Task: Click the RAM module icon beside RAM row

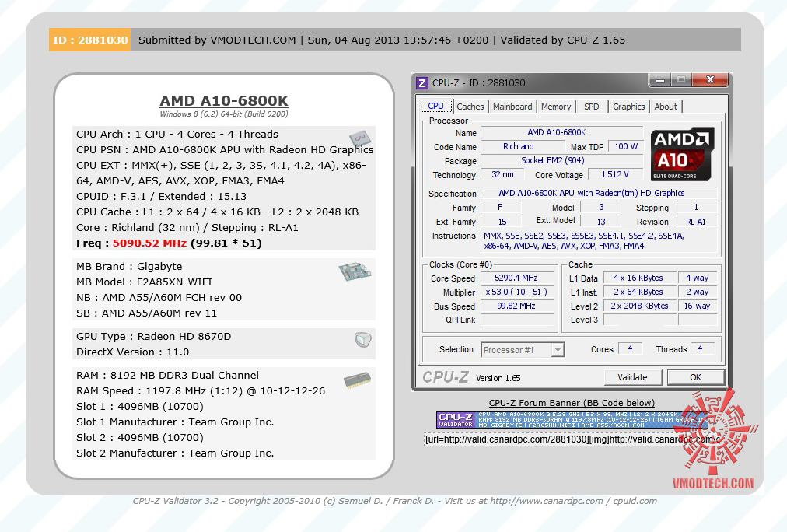Action: [358, 380]
